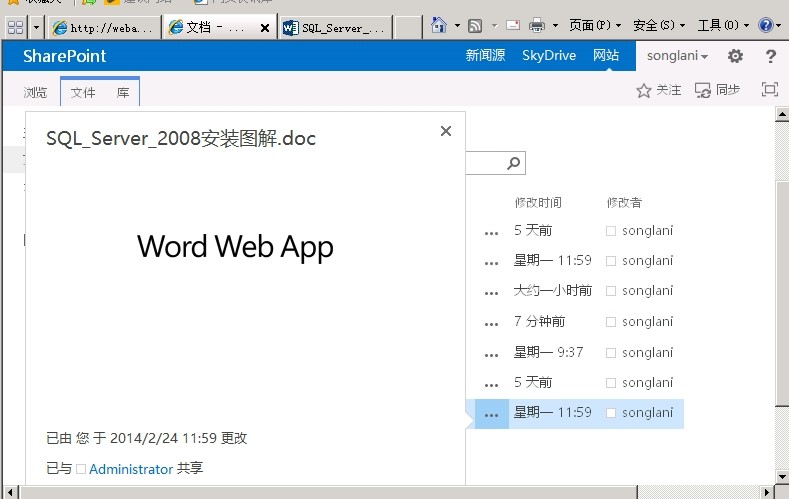
Task: Click the vertical scrollbar up arrow
Action: pyautogui.click(x=782, y=114)
